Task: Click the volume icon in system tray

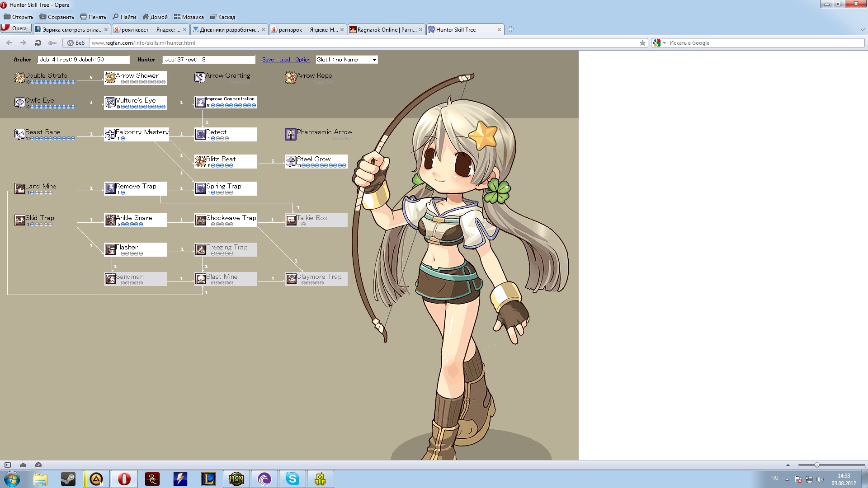Action: [820, 479]
